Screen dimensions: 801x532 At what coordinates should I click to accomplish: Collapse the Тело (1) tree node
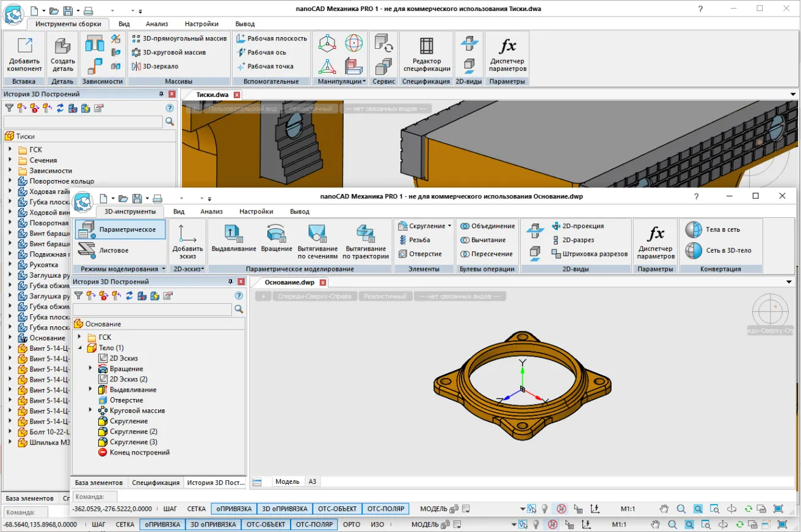click(x=79, y=348)
